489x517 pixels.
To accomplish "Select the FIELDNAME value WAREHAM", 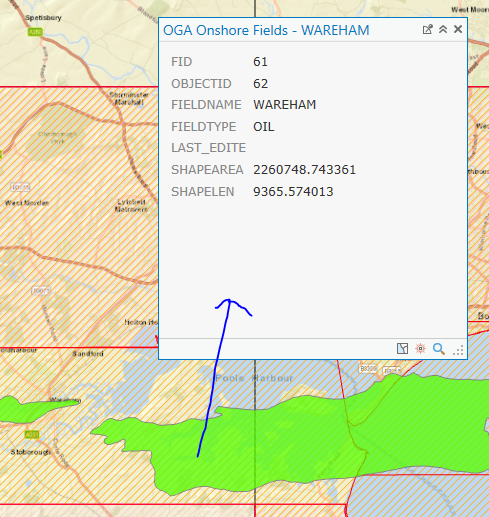I will (285, 105).
